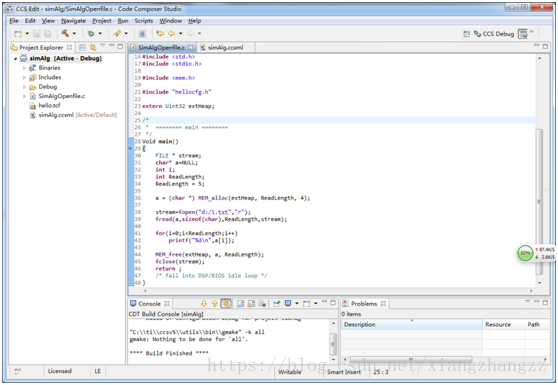Select the Project Explorer tab
Screen dimensions: 558x385
(41, 47)
